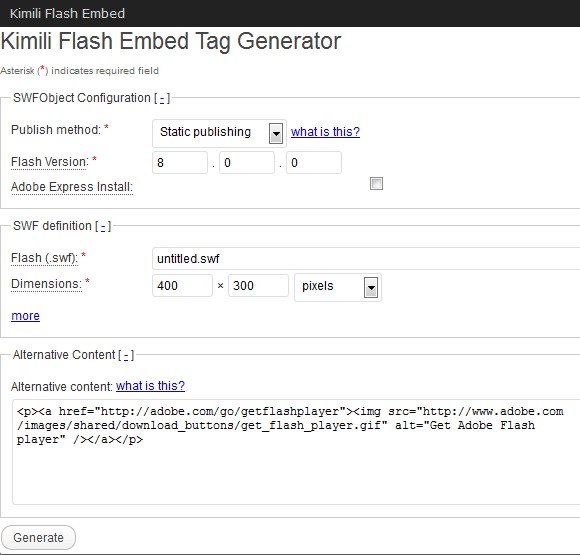Collapse the SWFObject Configuration section
580x555 pixels.
pos(162,98)
